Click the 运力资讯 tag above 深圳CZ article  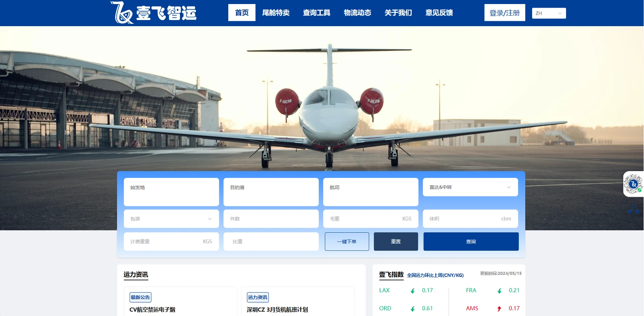(258, 297)
